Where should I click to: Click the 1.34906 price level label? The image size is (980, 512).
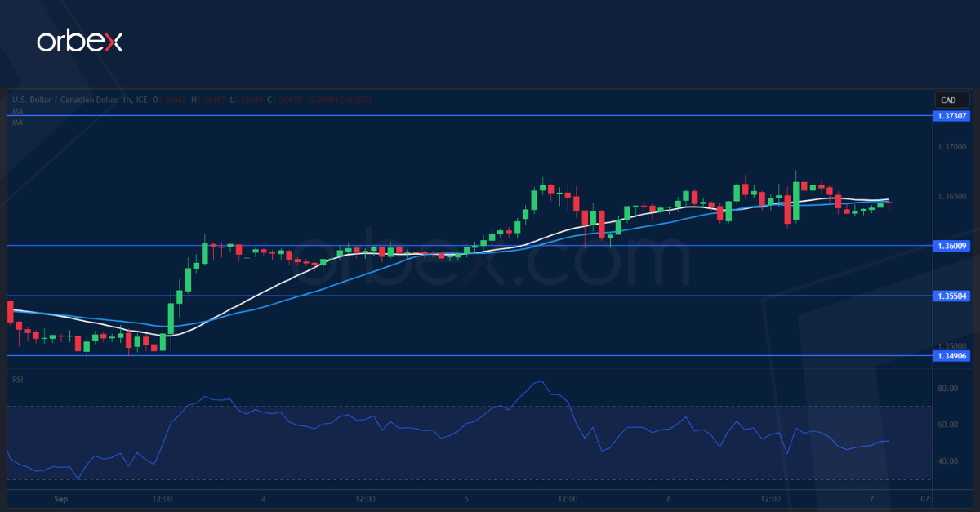click(x=951, y=356)
